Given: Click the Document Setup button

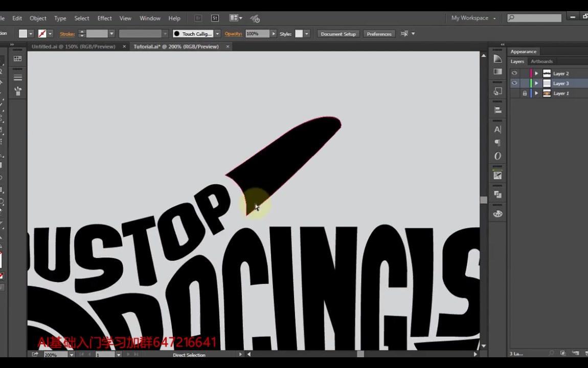Looking at the screenshot, I should (338, 34).
